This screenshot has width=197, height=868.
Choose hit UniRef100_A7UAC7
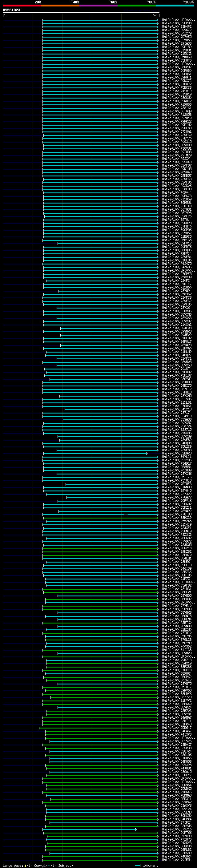(x=177, y=497)
